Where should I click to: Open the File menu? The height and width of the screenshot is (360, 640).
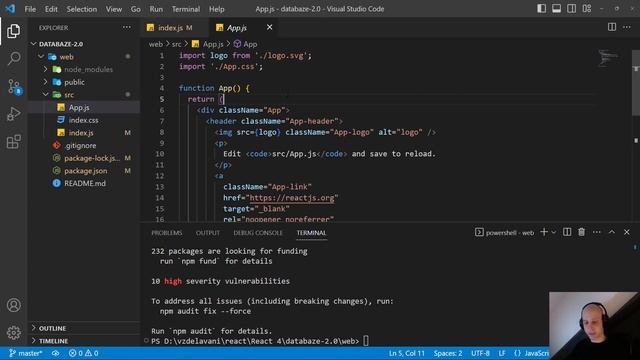(30, 9)
